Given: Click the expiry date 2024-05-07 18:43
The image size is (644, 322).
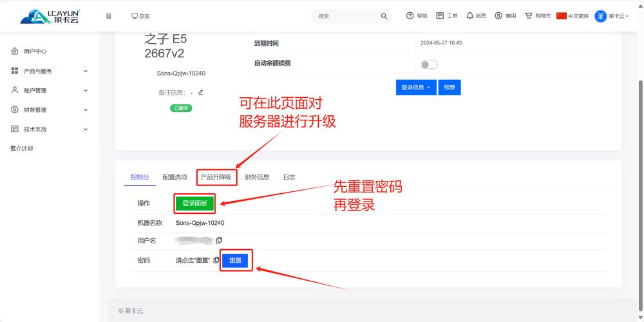Looking at the screenshot, I should coord(441,43).
